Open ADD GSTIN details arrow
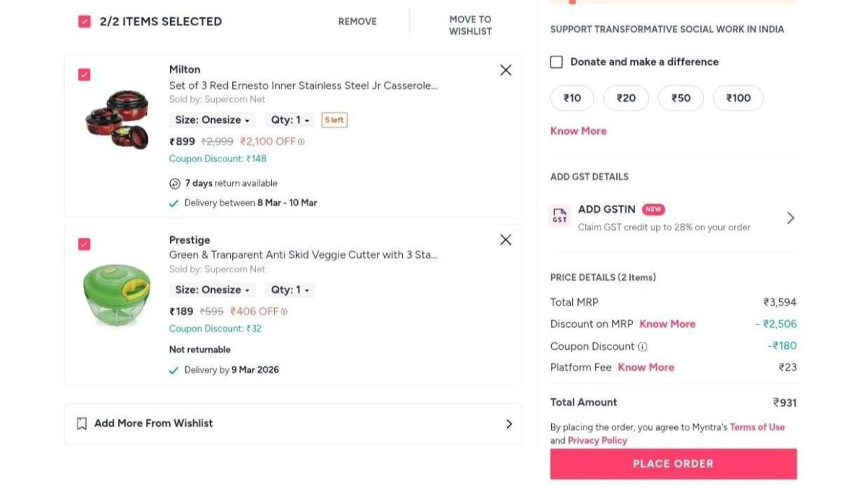 point(791,218)
